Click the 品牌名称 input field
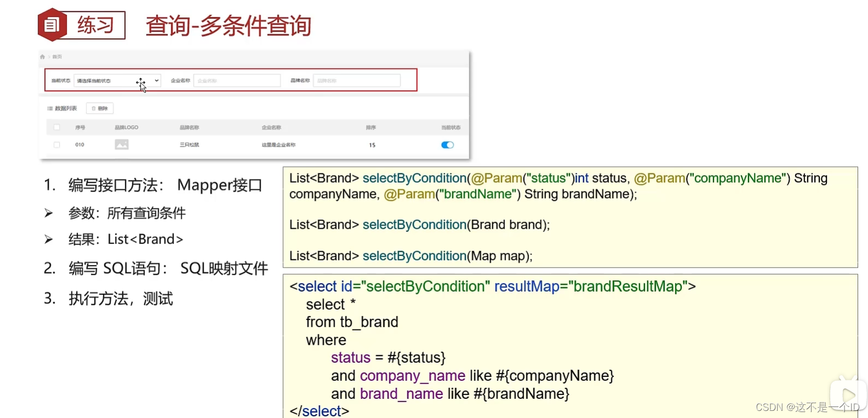The height and width of the screenshot is (418, 868). click(x=357, y=80)
